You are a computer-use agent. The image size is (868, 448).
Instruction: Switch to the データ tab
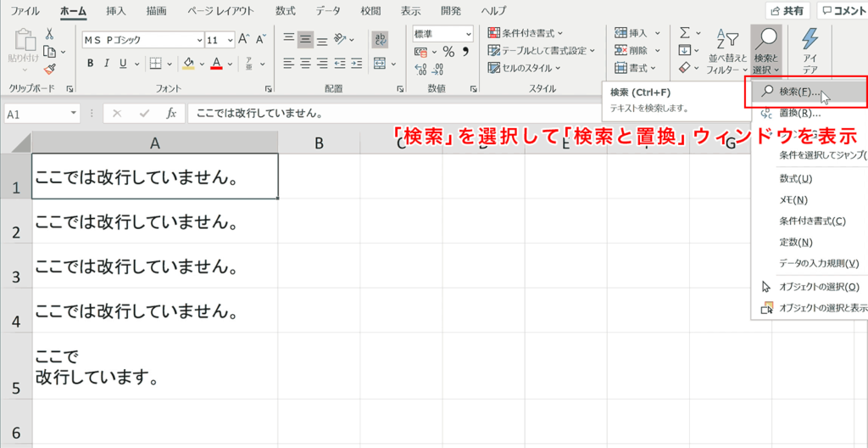click(x=328, y=10)
